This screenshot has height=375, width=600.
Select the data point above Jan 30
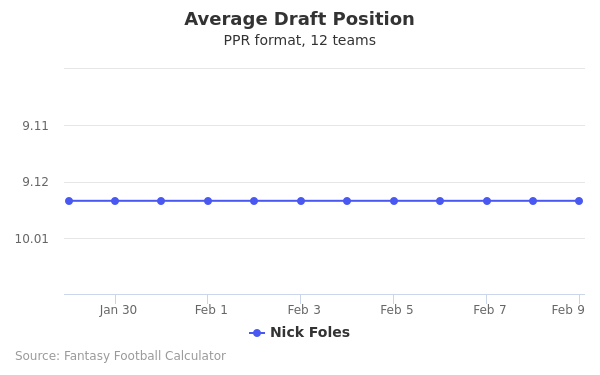115,201
